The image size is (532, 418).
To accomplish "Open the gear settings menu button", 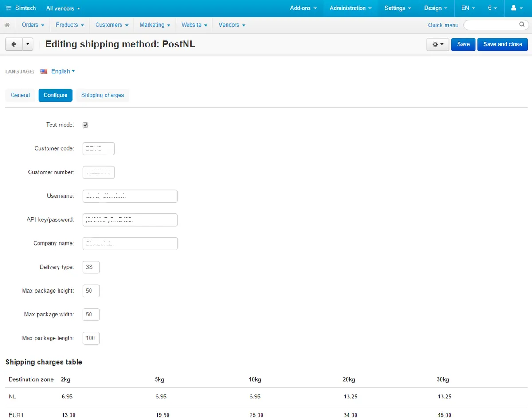I will tap(438, 44).
